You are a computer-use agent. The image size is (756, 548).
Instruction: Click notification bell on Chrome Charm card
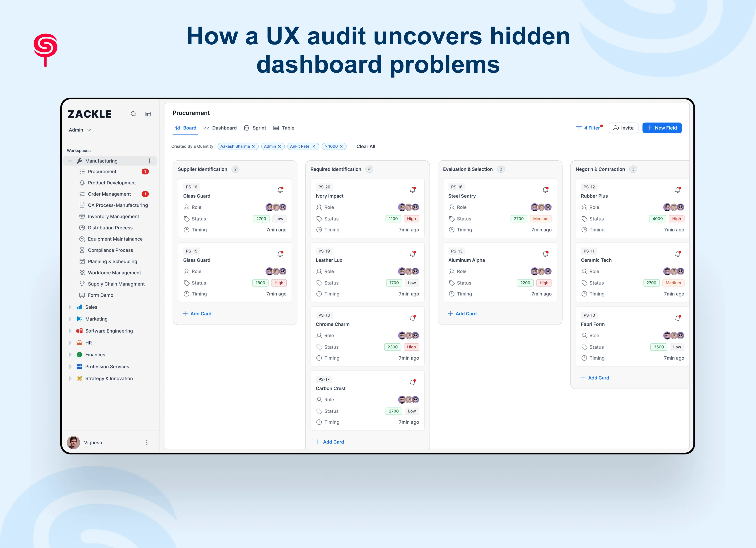[413, 318]
